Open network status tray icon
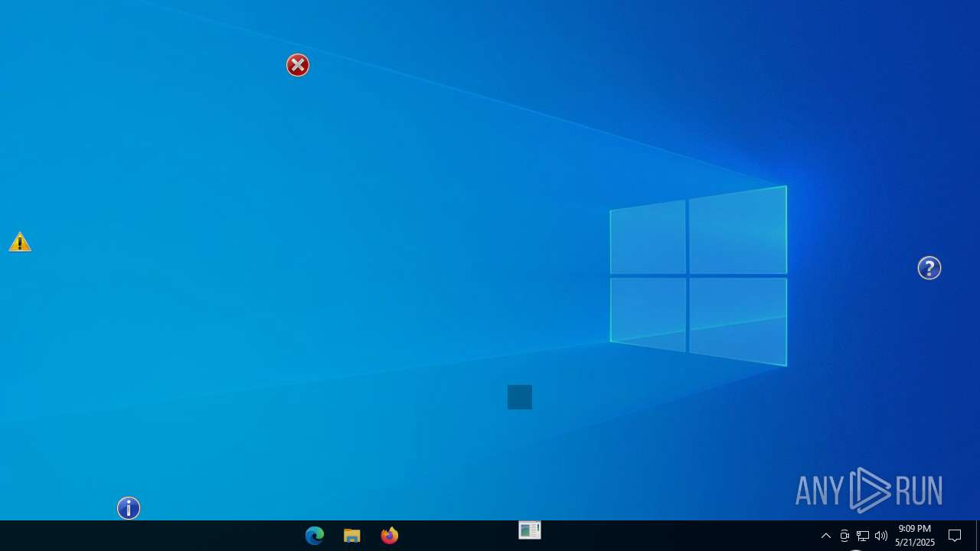 tap(863, 536)
